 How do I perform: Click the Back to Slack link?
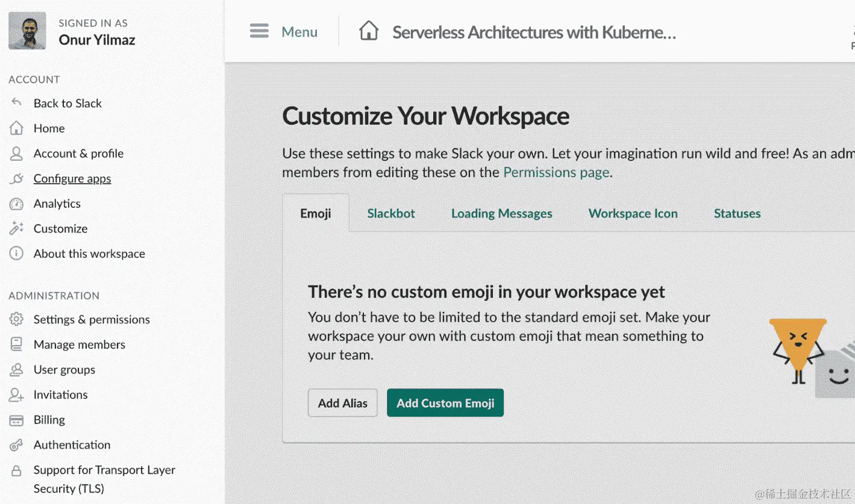pos(67,103)
